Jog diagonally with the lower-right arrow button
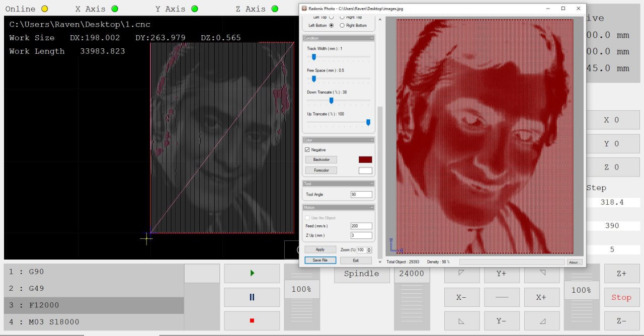The image size is (644, 336). click(542, 321)
